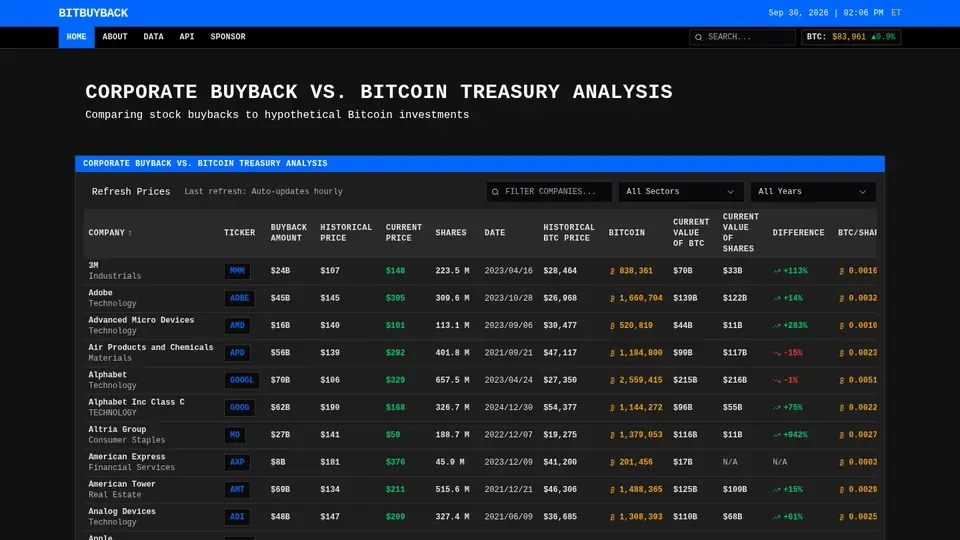This screenshot has height=540, width=960.
Task: Sort by DATE column header
Action: [x=495, y=233]
